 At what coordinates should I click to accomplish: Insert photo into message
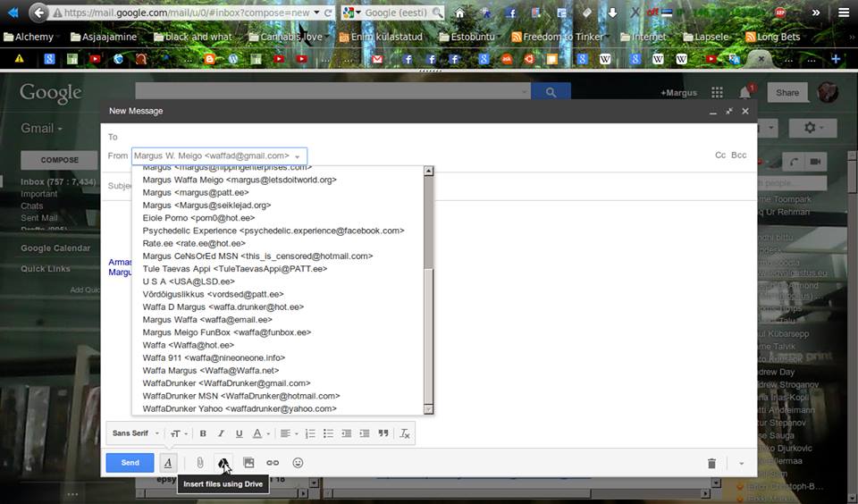[248, 463]
